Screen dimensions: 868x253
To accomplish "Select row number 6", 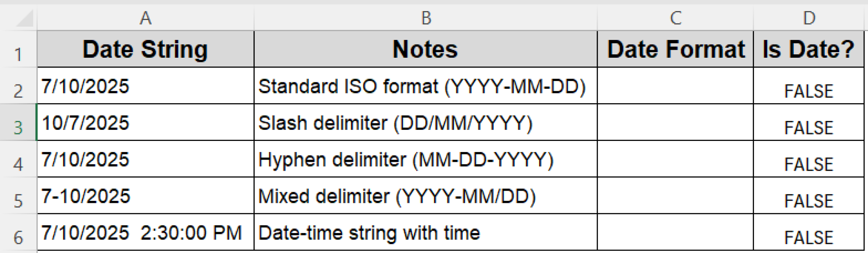I will (x=18, y=231).
